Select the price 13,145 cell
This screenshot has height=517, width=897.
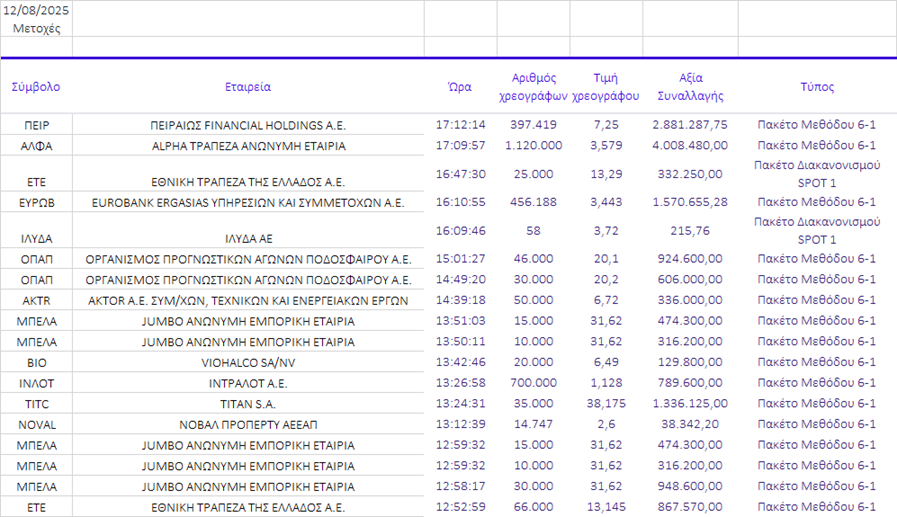click(606, 506)
